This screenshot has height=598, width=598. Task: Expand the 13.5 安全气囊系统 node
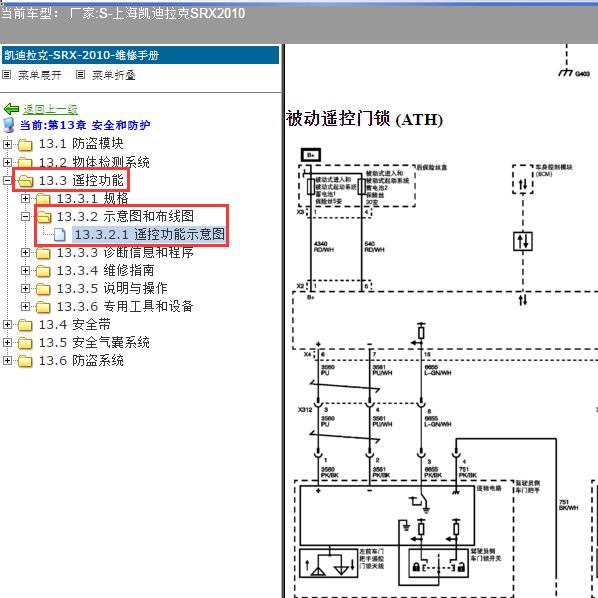tap(7, 342)
